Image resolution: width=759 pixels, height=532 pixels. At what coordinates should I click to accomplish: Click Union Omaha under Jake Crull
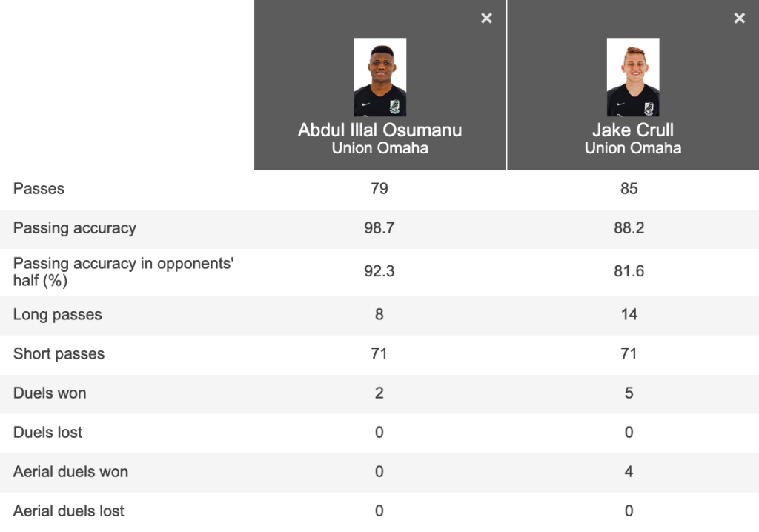pos(632,148)
